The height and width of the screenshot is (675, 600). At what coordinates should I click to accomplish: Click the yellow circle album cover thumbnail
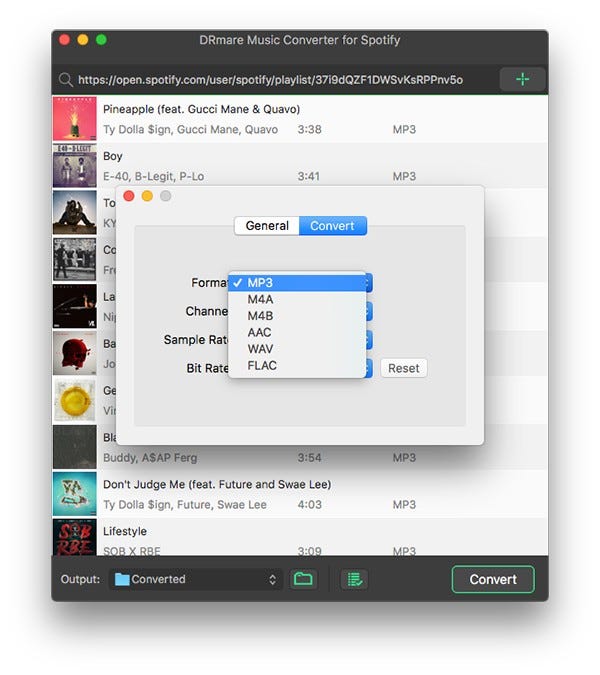coord(74,400)
